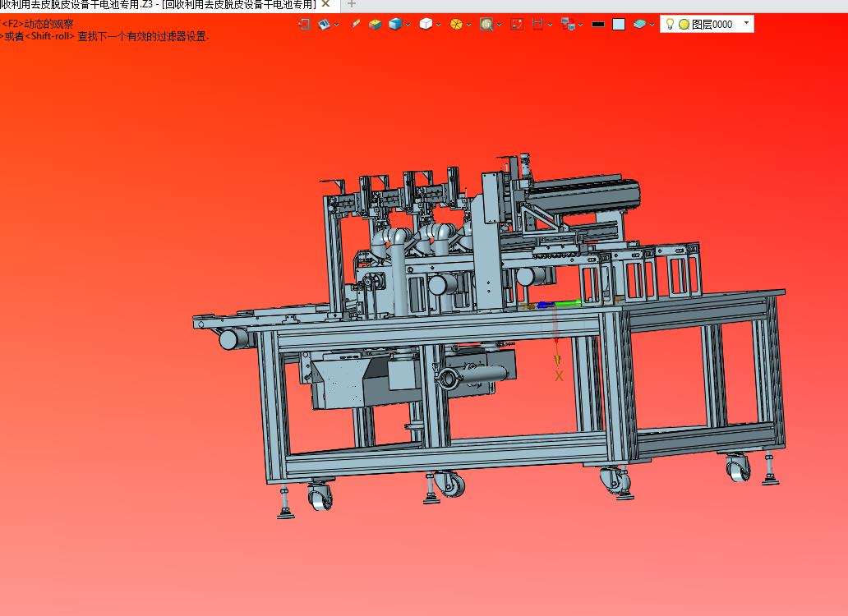Click the blue view orientation icon

click(x=324, y=25)
